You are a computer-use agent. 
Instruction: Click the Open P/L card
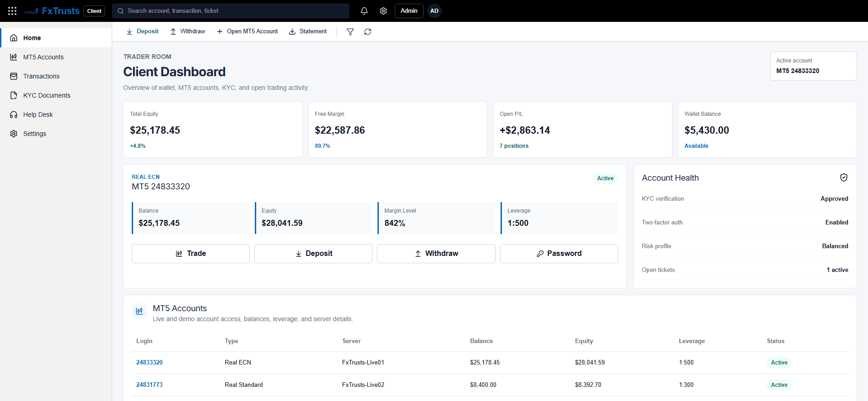coord(583,130)
